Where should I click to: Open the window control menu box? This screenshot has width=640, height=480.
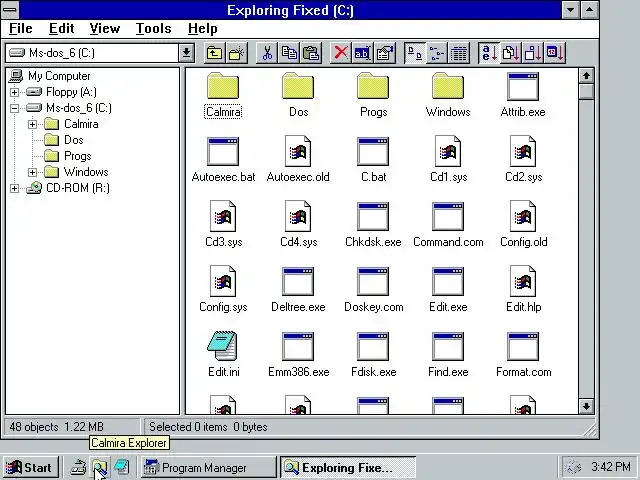click(x=10, y=9)
